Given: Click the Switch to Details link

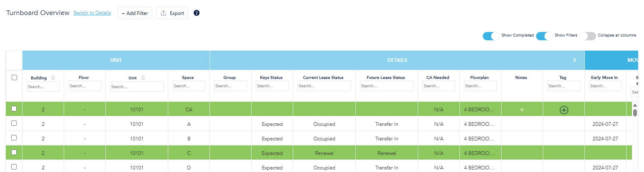Looking at the screenshot, I should [92, 13].
